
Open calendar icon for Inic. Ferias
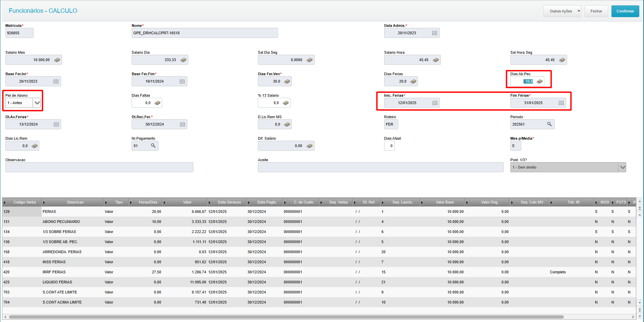435,103
